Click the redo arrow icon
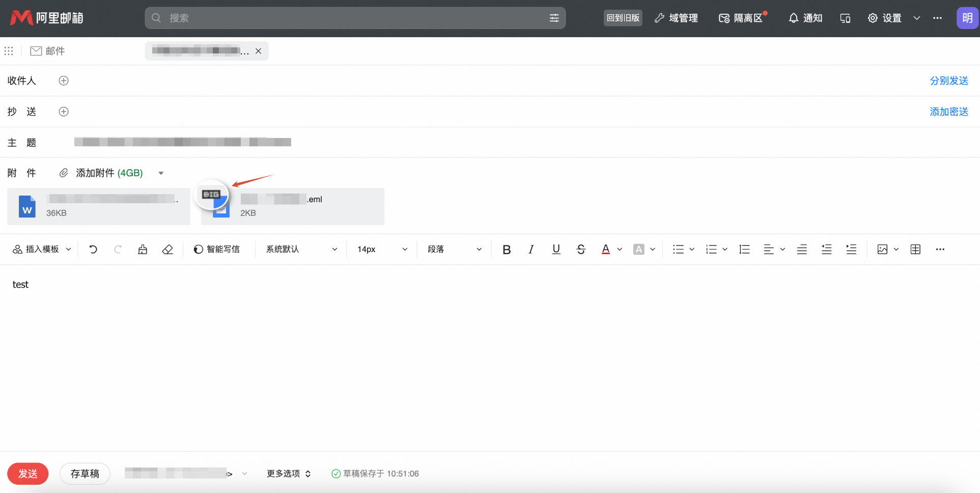Image resolution: width=980 pixels, height=493 pixels. click(x=118, y=249)
